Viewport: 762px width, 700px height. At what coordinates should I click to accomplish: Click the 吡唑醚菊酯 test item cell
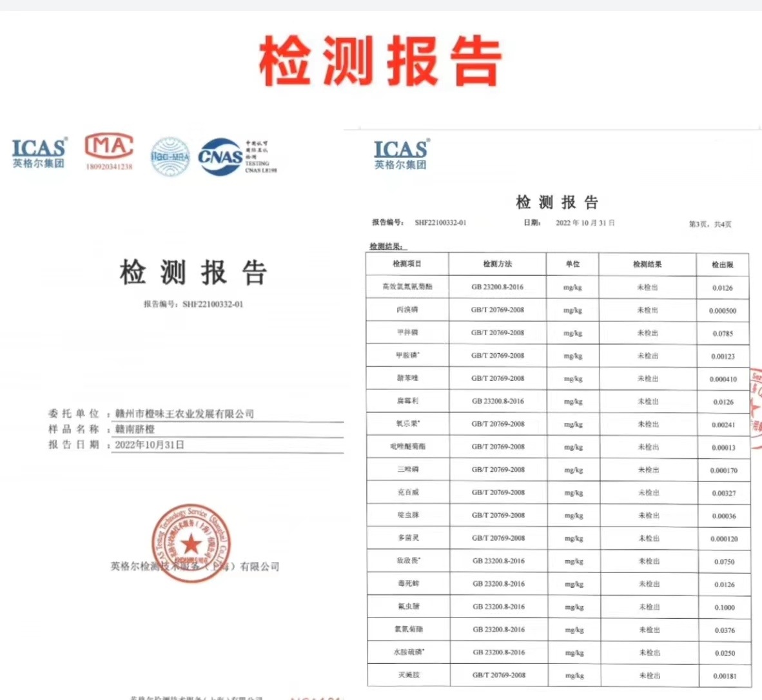coord(407,447)
